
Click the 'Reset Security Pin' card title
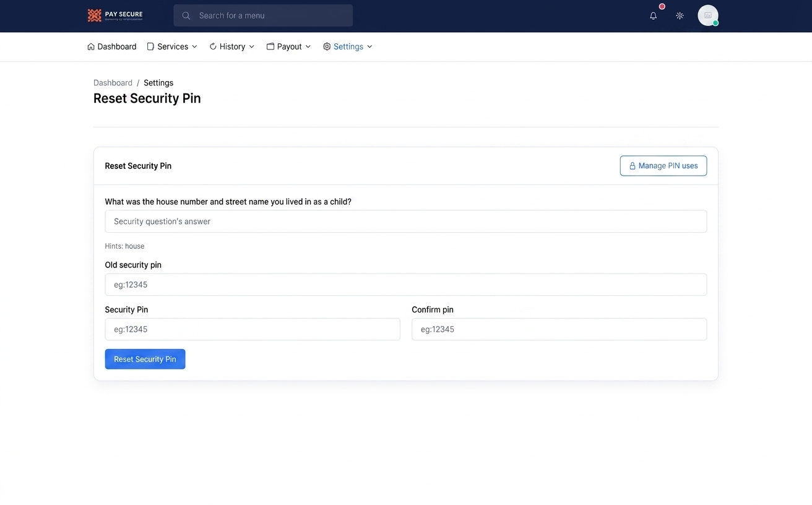(x=138, y=166)
